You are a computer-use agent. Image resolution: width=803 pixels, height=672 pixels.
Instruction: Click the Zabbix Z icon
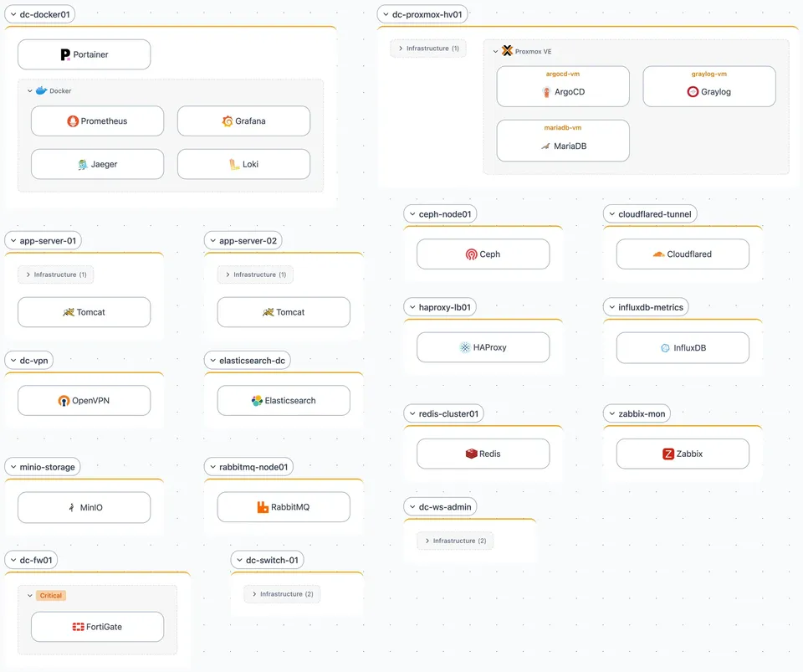pyautogui.click(x=668, y=454)
